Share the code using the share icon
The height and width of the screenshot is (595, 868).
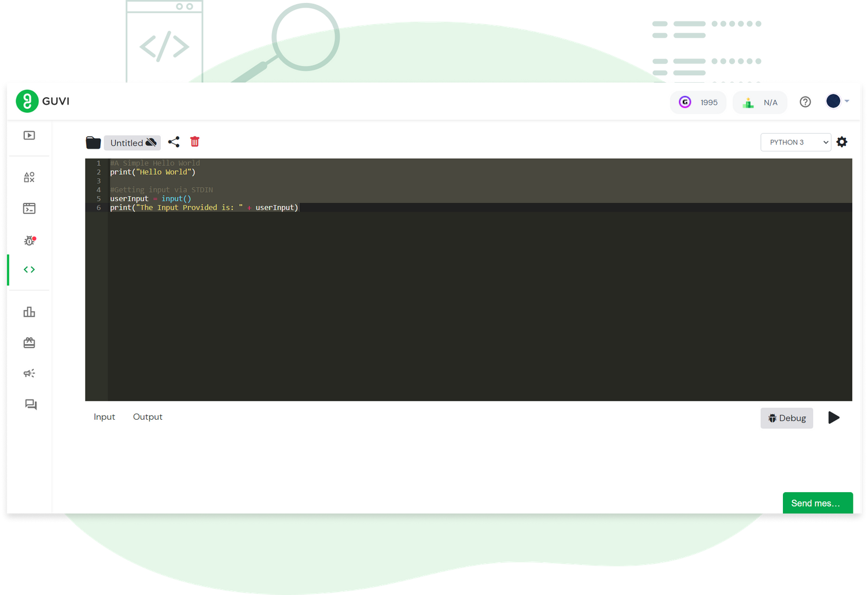click(x=174, y=142)
